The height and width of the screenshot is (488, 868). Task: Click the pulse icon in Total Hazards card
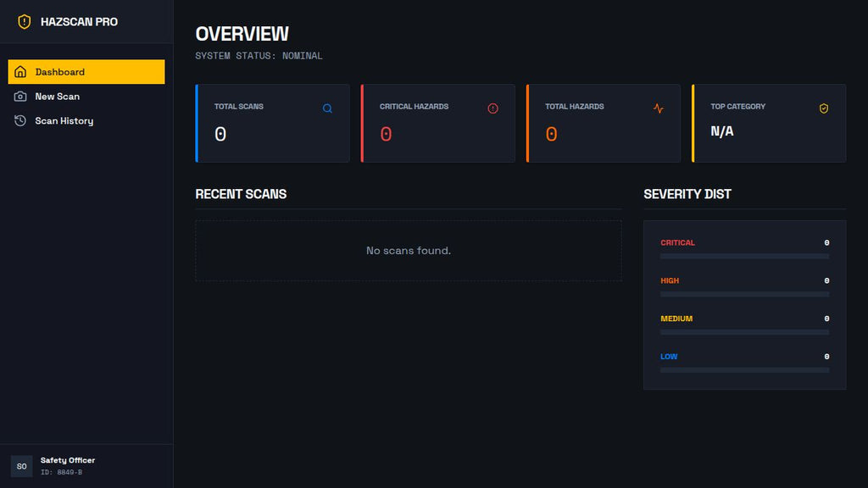pos(659,108)
